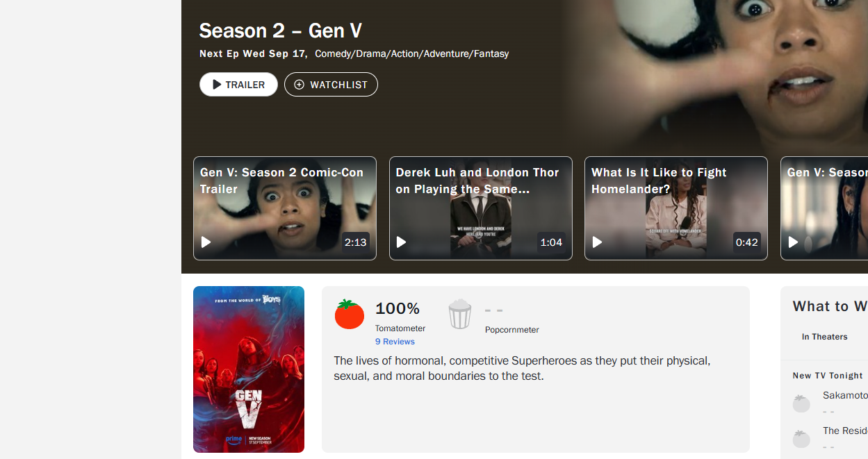The width and height of the screenshot is (868, 459).
Task: Click the play triangle inside Trailer button
Action: point(217,85)
